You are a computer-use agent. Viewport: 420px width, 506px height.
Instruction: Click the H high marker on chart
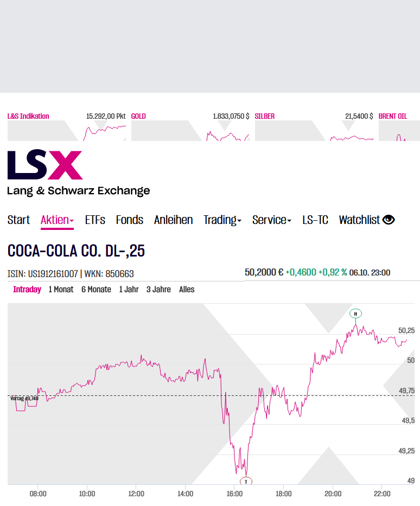[355, 313]
